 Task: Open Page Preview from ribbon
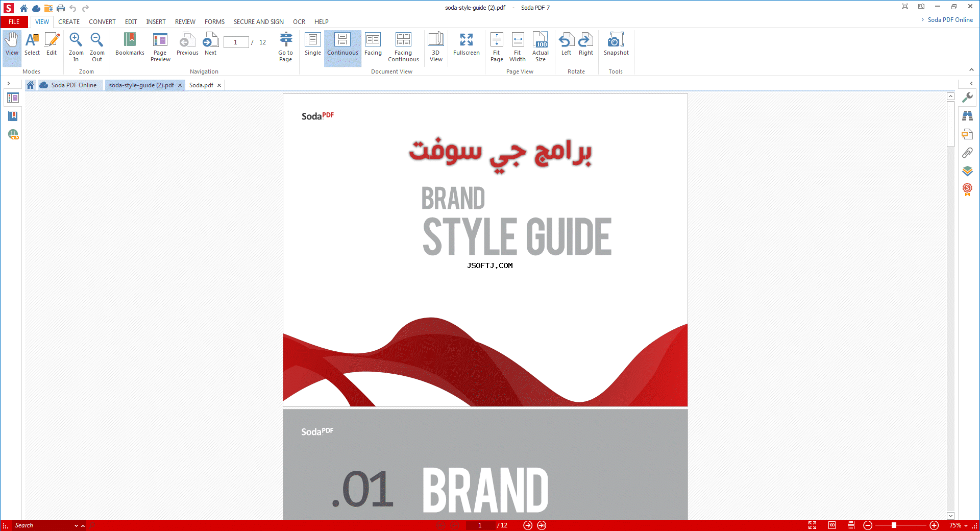click(160, 47)
